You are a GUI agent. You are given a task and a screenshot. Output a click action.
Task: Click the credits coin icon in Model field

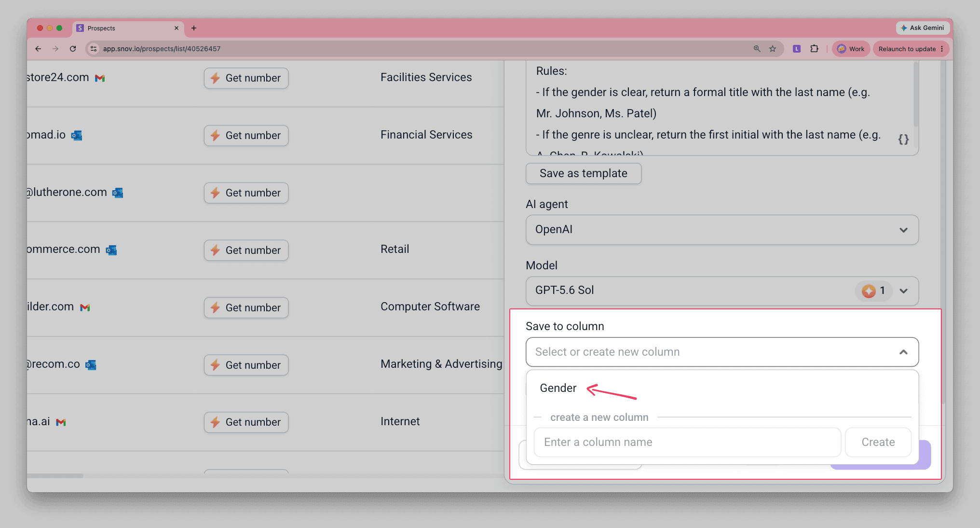(869, 291)
